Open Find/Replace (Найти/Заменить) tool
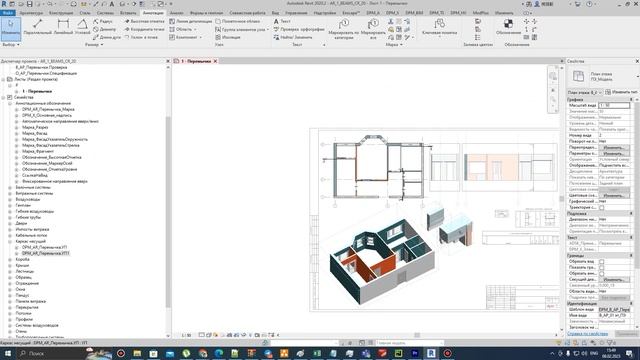Image resolution: width=640 pixels, height=360 pixels. pyautogui.click(x=293, y=37)
